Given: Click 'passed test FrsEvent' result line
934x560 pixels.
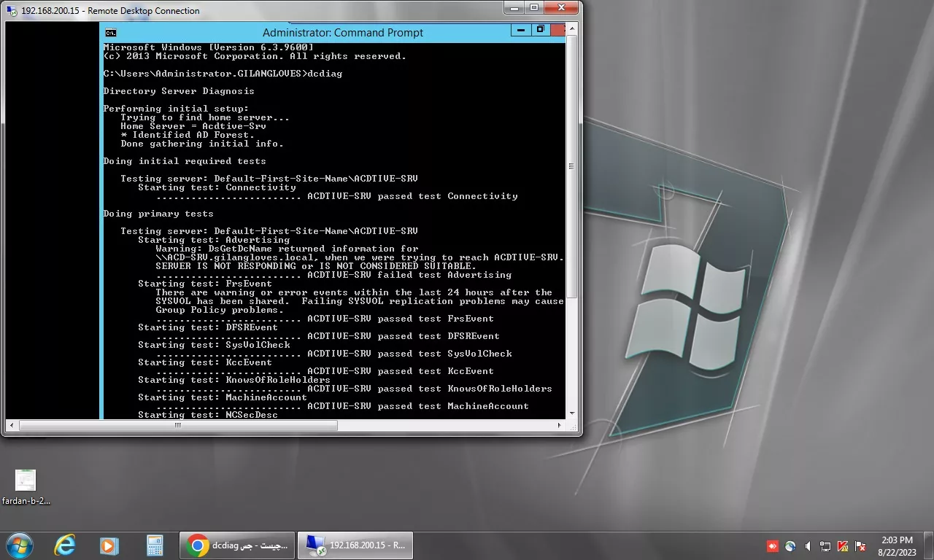Looking at the screenshot, I should 325,319.
